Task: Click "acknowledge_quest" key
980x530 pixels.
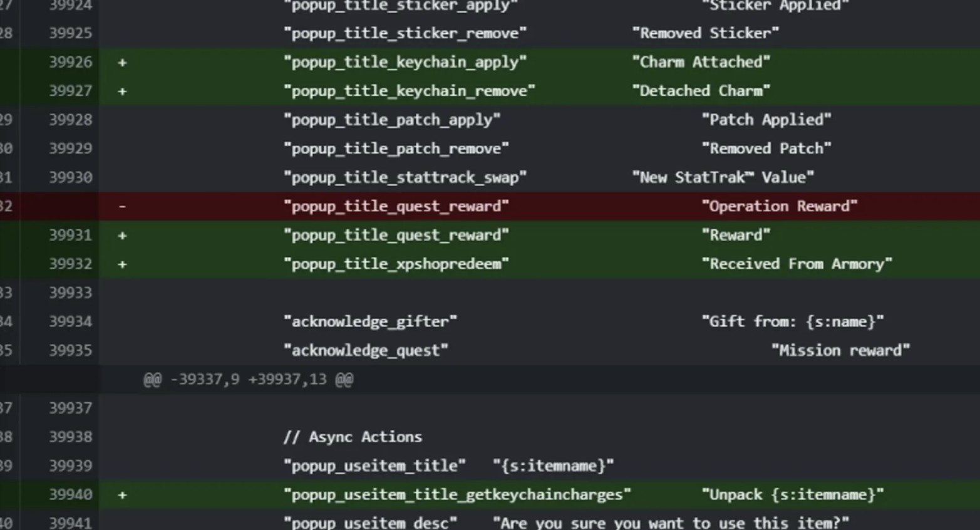Action: (366, 350)
